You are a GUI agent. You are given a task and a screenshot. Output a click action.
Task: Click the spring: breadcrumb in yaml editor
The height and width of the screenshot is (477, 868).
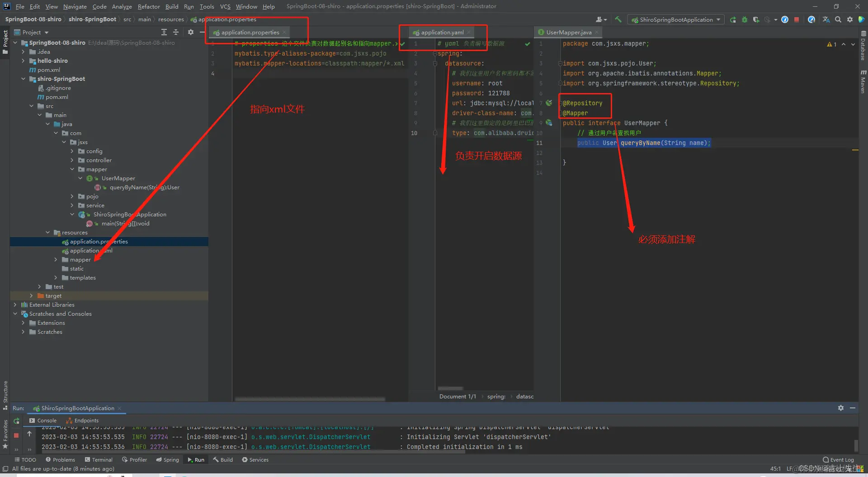[496, 397]
